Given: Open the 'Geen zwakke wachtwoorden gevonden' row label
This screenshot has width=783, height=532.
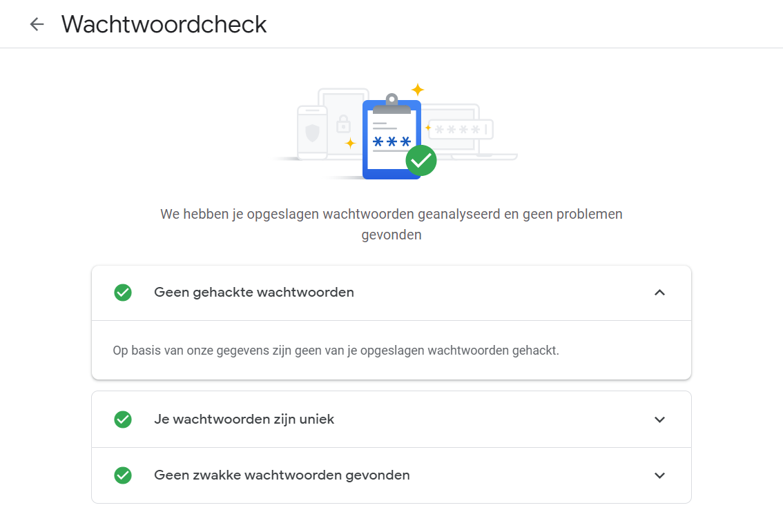Looking at the screenshot, I should click(x=282, y=475).
